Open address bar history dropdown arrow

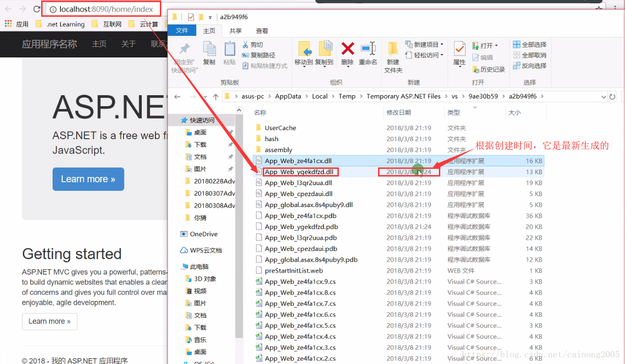[x=603, y=97]
